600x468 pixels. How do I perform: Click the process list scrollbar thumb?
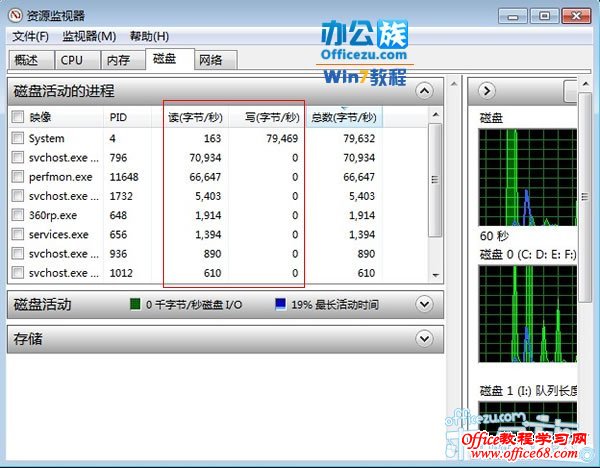click(x=435, y=180)
